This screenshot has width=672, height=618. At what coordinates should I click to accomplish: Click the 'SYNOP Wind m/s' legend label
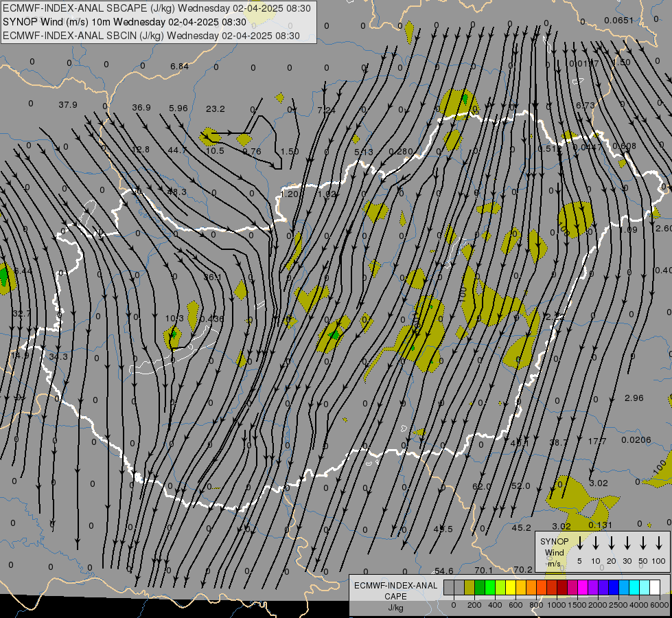pos(554,552)
